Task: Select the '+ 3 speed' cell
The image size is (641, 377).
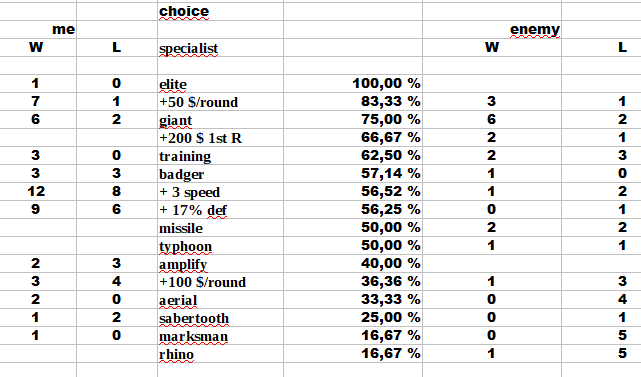Action: click(220, 191)
